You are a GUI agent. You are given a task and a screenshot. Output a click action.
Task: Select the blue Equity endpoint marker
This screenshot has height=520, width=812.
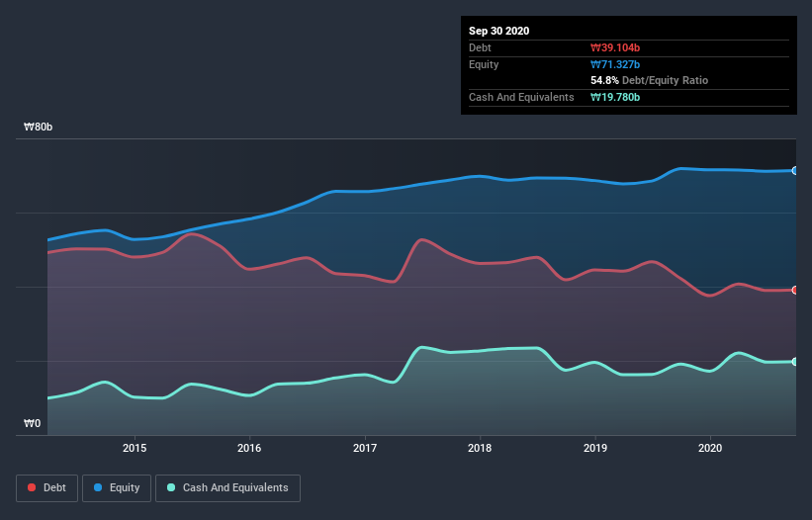pyautogui.click(x=795, y=171)
